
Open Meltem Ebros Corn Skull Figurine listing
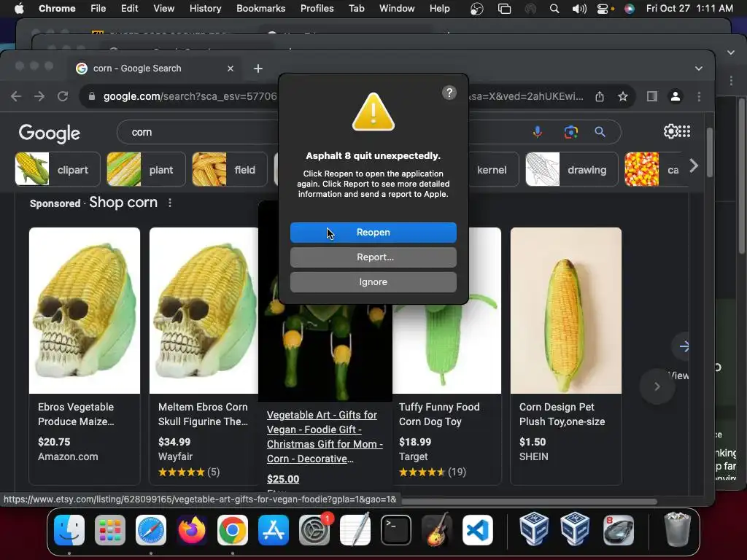[x=203, y=414]
